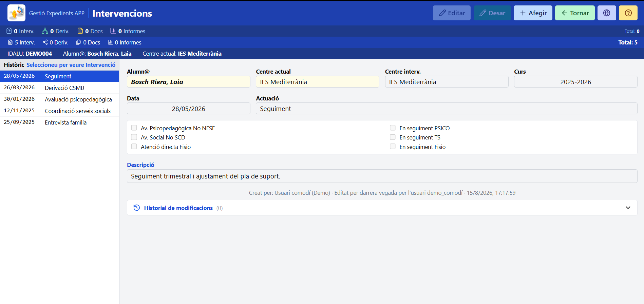Click the clipboard icon next to 0 Interv.
644x304 pixels.
(x=9, y=31)
